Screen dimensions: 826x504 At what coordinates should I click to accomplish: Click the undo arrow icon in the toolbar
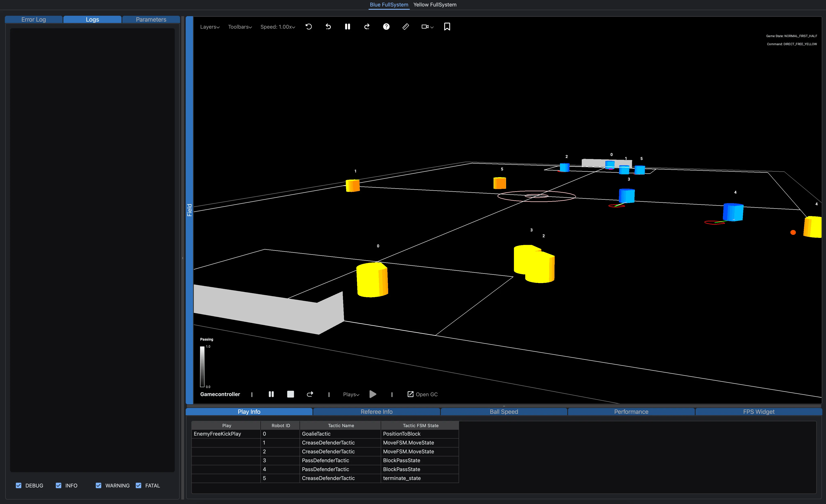(328, 26)
